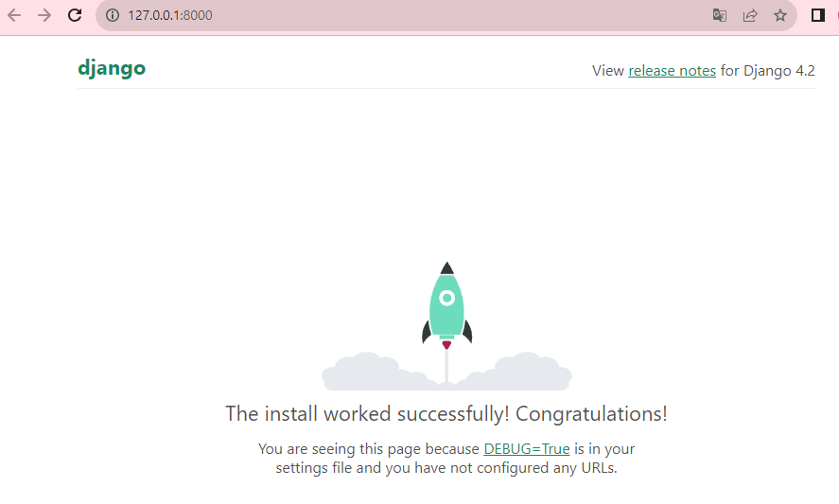Reload the current page

tap(75, 15)
